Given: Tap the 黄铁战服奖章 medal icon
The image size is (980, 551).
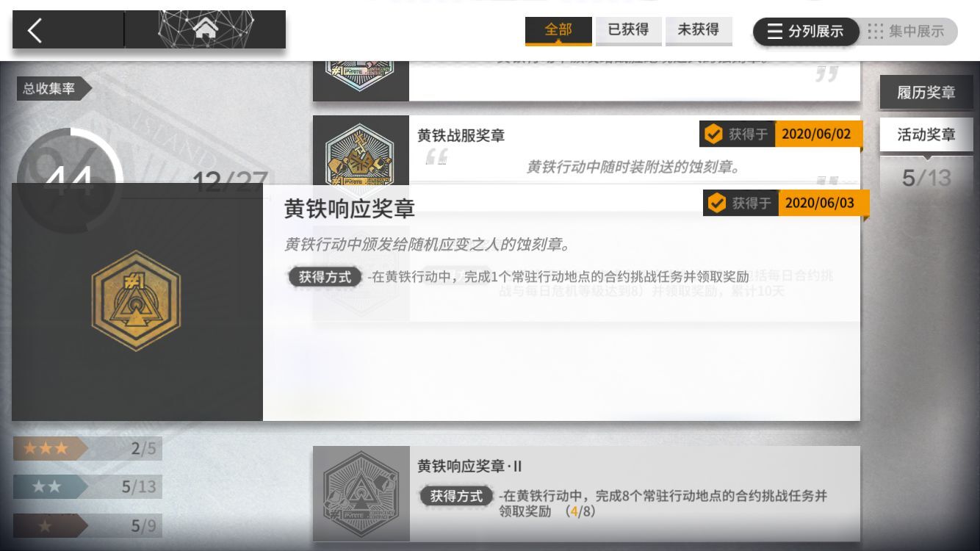Looking at the screenshot, I should [x=360, y=151].
